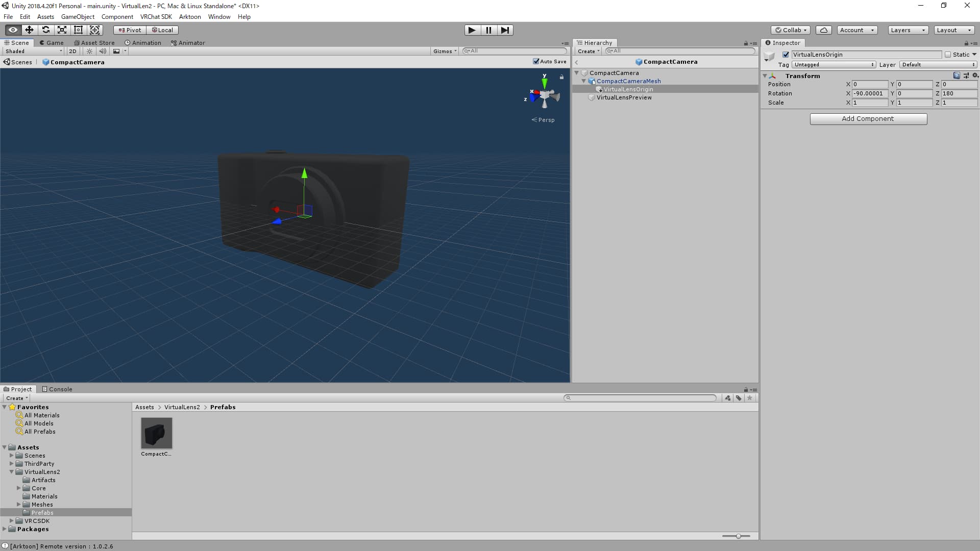Screen dimensions: 980x551
Task: Open the VRChat SDK menu
Action: point(156,17)
